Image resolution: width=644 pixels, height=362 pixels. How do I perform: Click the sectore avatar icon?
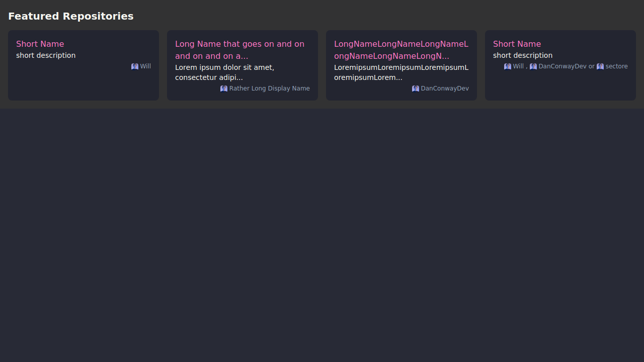coord(600,66)
